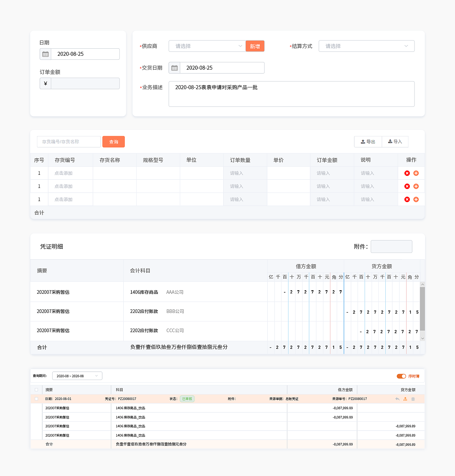Delete second inventory row with red X

[407, 186]
